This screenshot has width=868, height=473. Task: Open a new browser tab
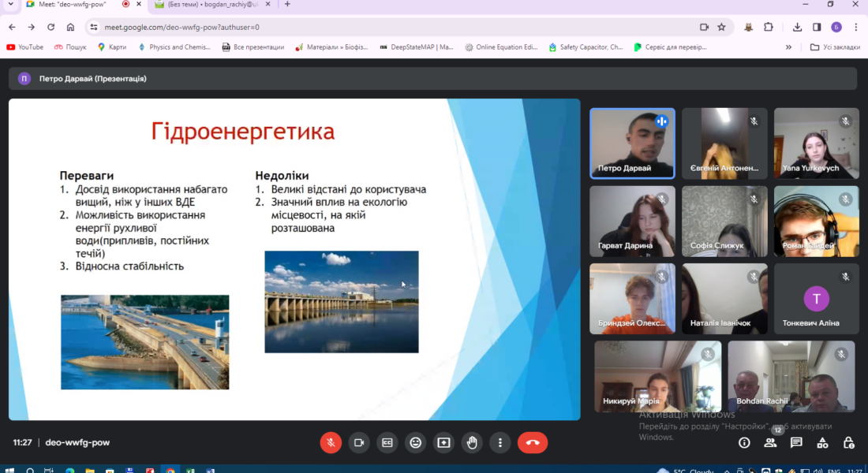287,5
